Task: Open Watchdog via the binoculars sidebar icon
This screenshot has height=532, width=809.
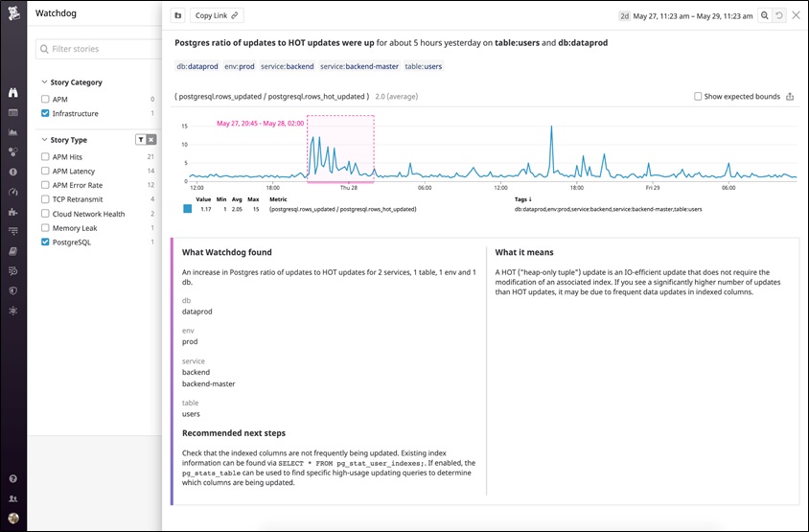Action: 13,92
